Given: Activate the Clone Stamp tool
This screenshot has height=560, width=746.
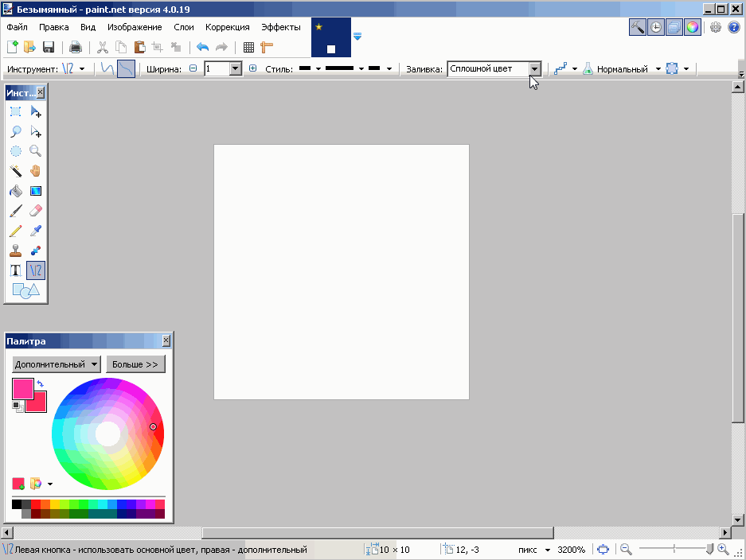Looking at the screenshot, I should [15, 251].
